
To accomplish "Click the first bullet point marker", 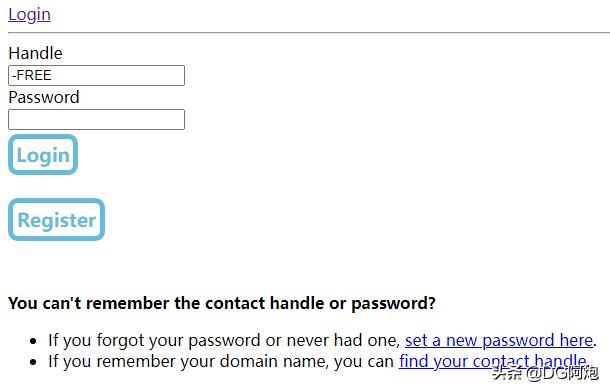I will [x=33, y=341].
